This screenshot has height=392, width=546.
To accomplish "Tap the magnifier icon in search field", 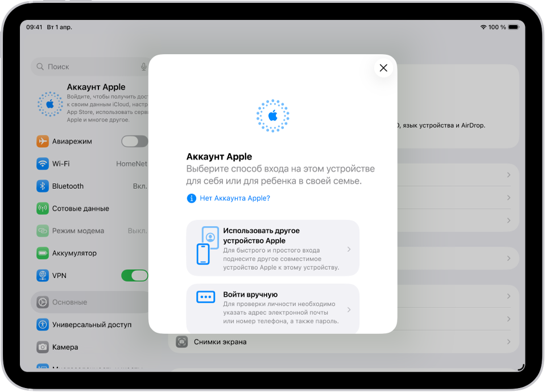I will pos(40,67).
